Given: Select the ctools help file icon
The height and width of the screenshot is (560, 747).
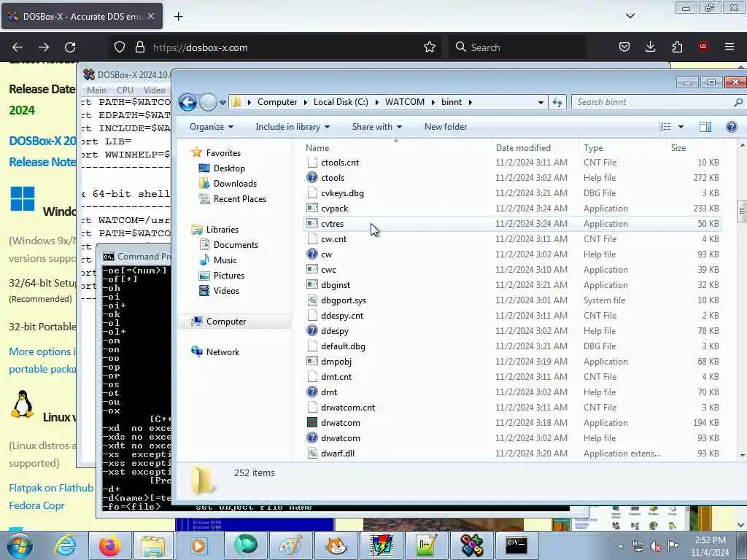Looking at the screenshot, I should coord(312,178).
